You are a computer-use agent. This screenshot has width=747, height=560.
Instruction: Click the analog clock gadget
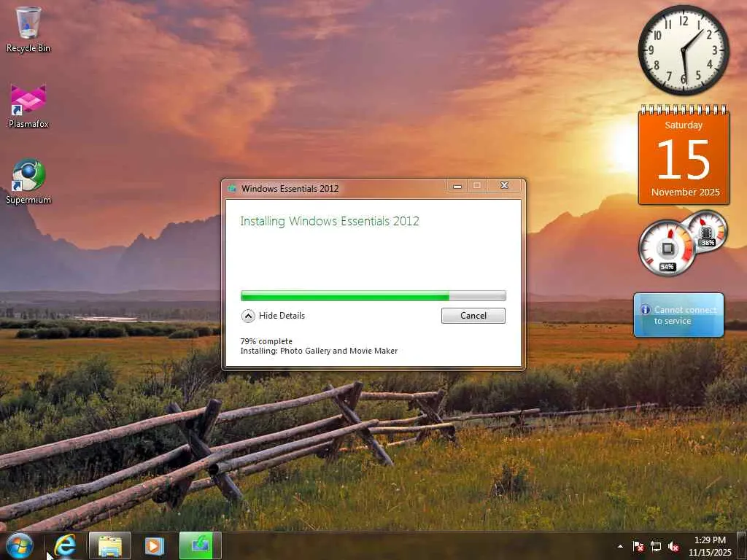684,50
